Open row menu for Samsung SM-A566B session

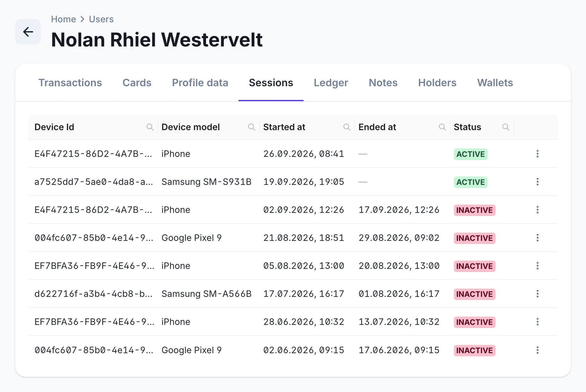click(537, 294)
